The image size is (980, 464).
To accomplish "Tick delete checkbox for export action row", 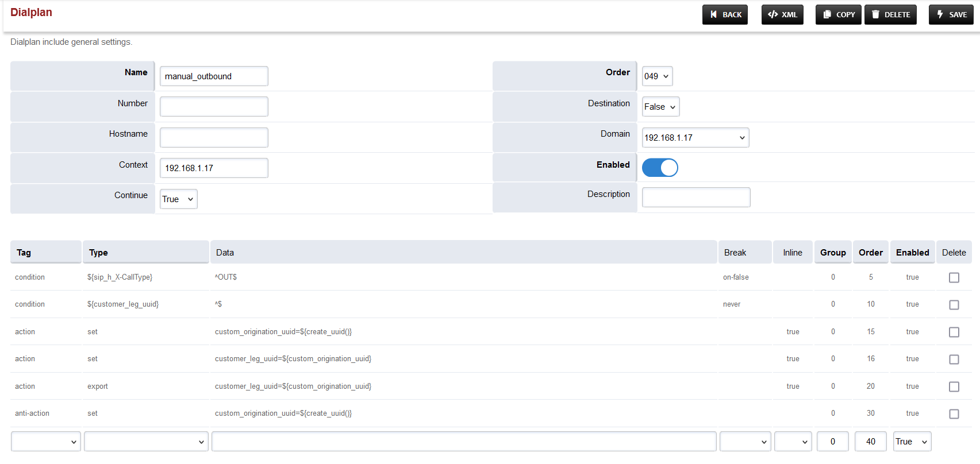I will 954,386.
